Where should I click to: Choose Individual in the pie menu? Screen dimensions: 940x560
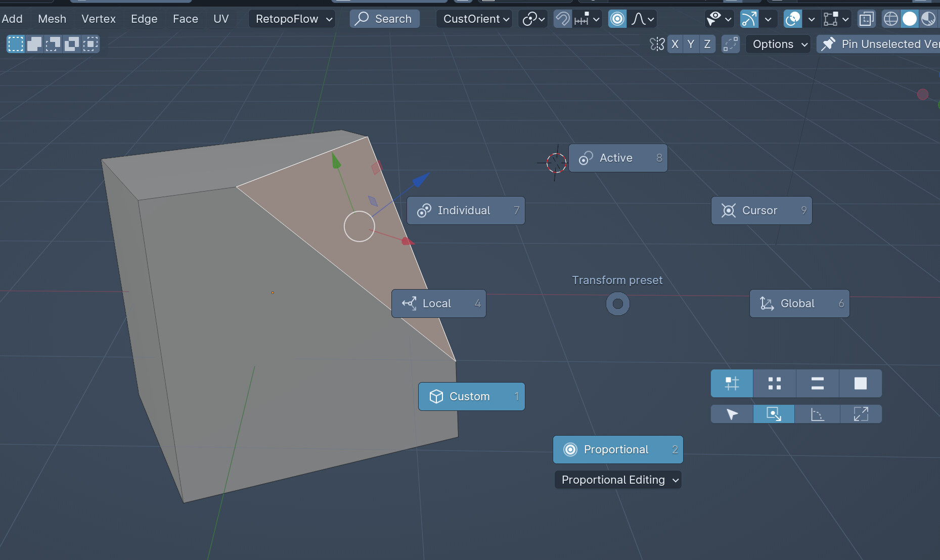pyautogui.click(x=466, y=211)
